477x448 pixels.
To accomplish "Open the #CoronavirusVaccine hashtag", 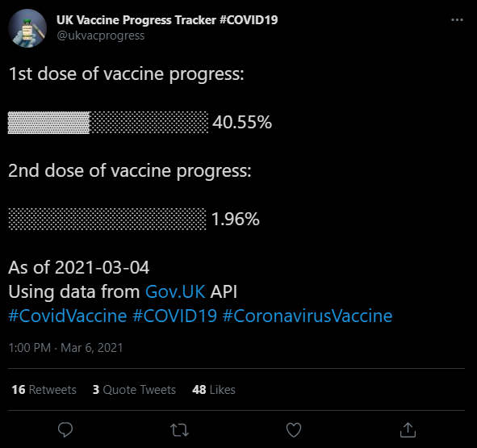I will click(308, 316).
